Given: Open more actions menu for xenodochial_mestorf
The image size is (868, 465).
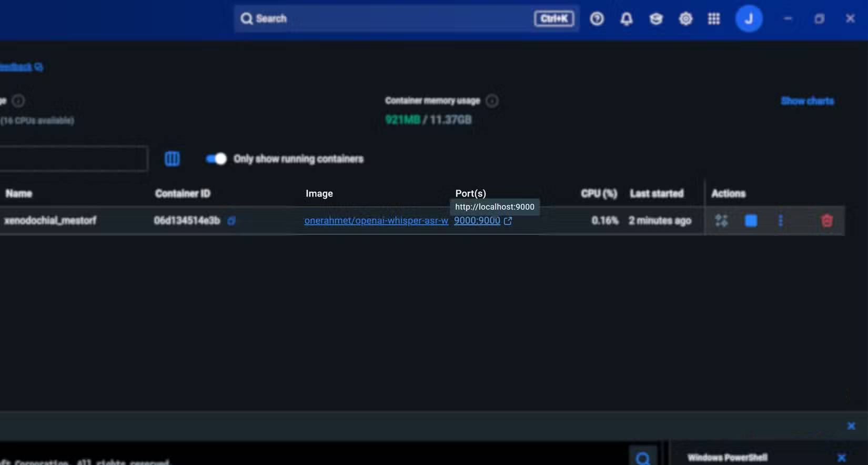Looking at the screenshot, I should (x=780, y=221).
